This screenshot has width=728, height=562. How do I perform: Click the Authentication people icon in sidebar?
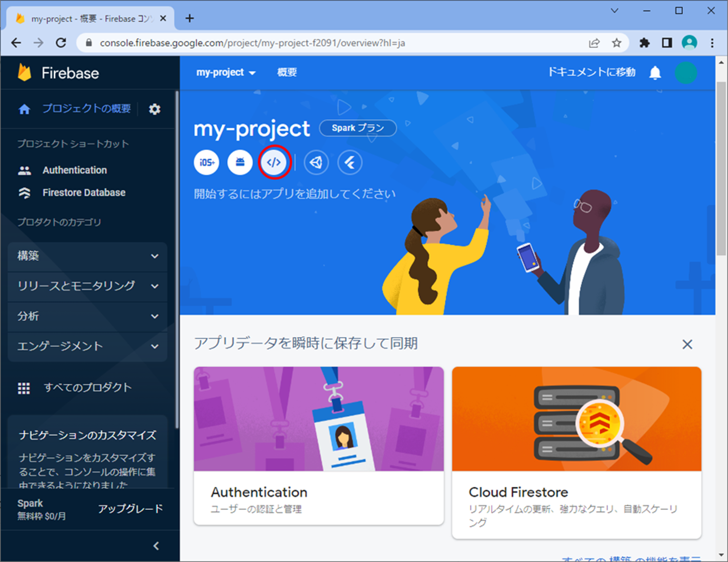coord(24,170)
